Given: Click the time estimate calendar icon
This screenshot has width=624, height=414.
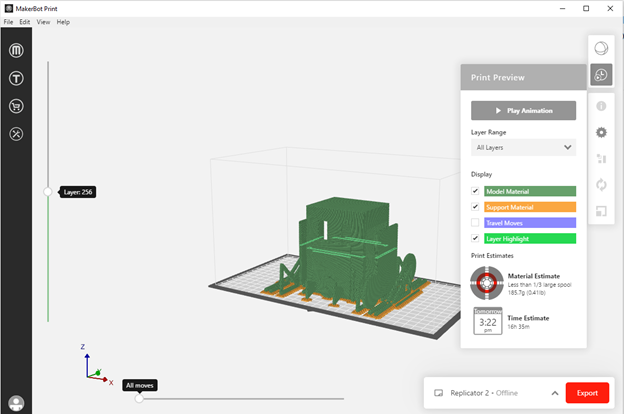Looking at the screenshot, I should point(488,321).
